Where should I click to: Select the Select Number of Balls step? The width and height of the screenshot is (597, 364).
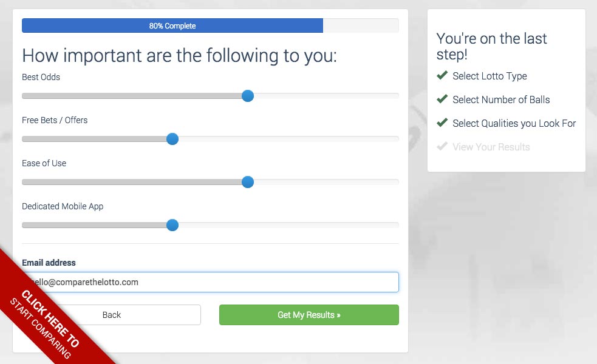pyautogui.click(x=501, y=99)
